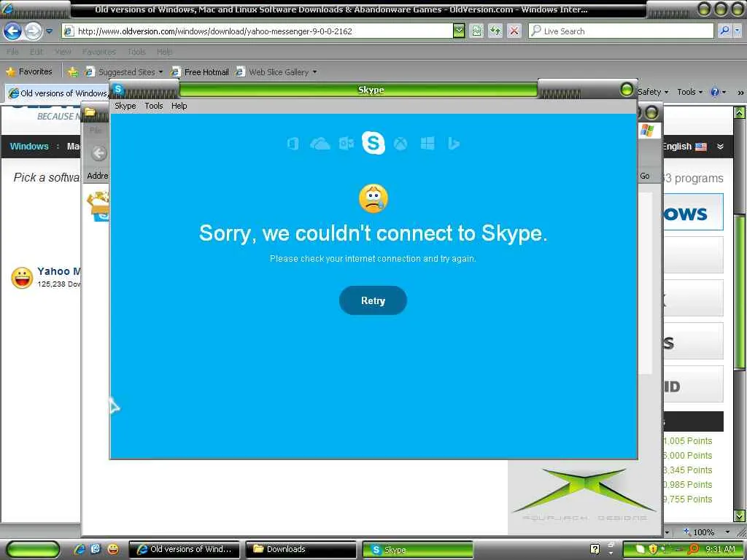Click the English language selector with flag
747x560 pixels.
pos(684,147)
